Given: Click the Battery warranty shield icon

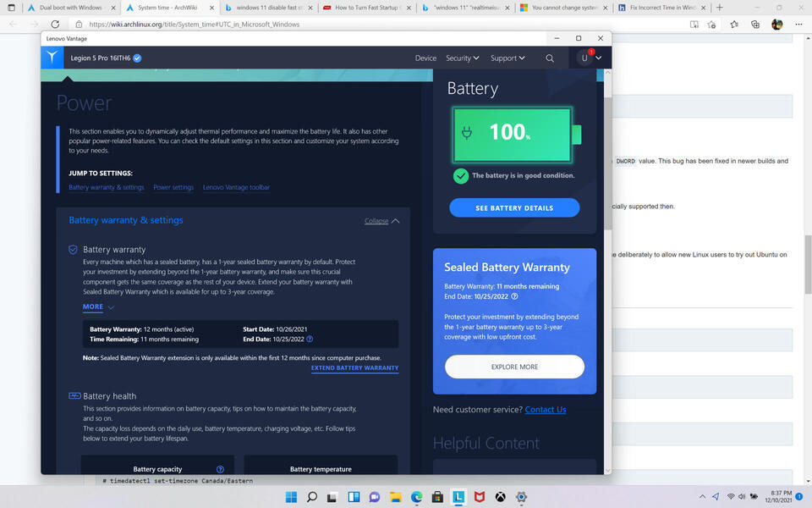Looking at the screenshot, I should 73,249.
